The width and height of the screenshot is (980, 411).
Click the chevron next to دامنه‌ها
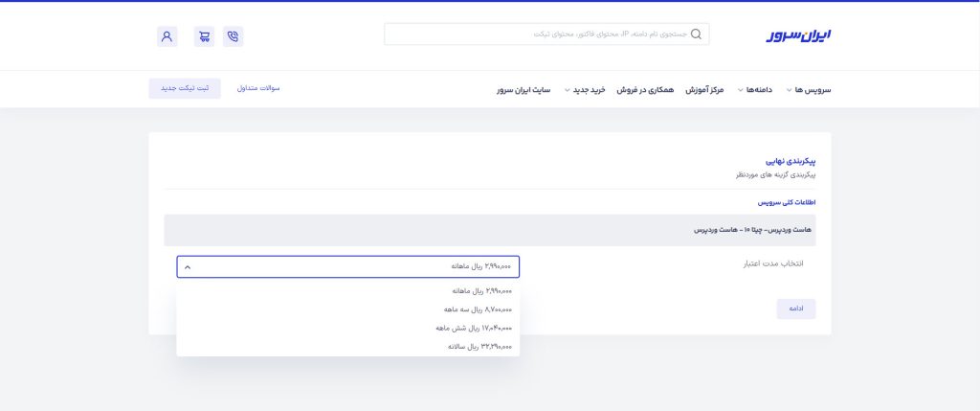coord(740,90)
